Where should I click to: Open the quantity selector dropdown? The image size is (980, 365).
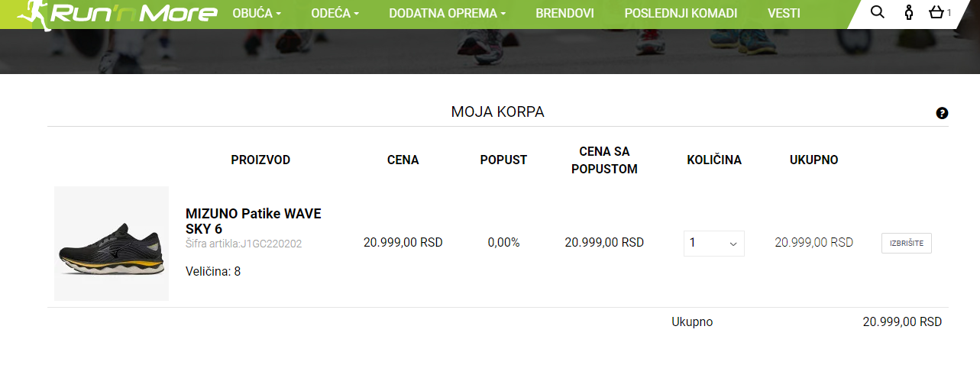[x=713, y=244]
